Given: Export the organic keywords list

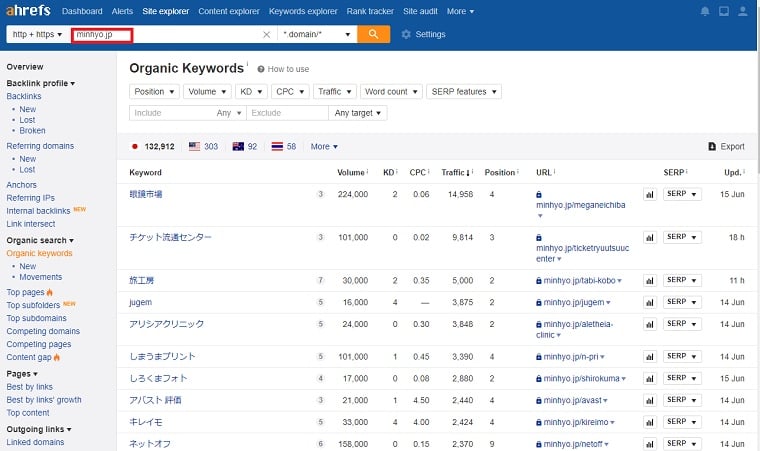Looking at the screenshot, I should (725, 146).
